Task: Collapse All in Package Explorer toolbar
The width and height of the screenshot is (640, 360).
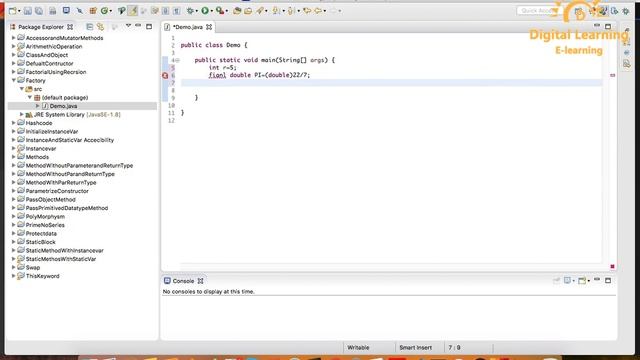Action: click(89, 27)
